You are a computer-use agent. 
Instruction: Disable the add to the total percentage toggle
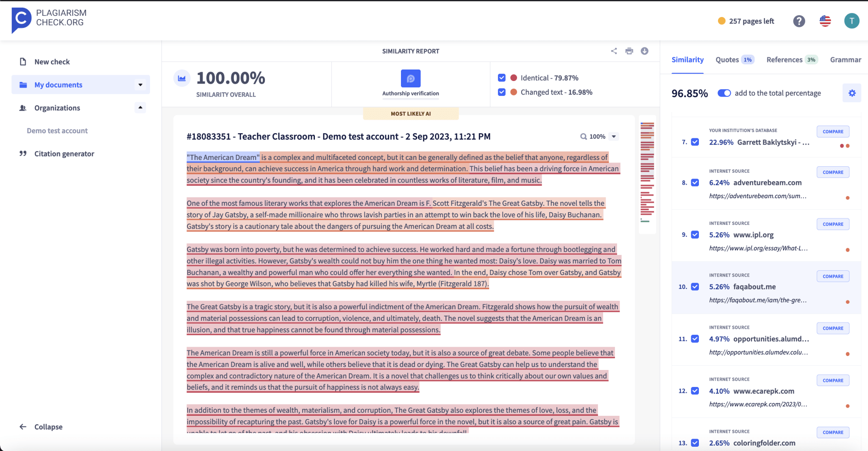pyautogui.click(x=724, y=93)
